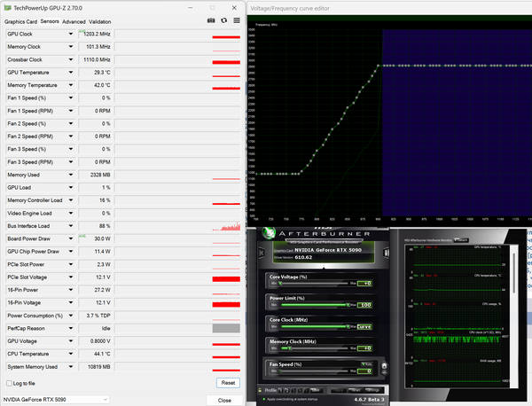Click the Power Limit slider handle
Image resolution: width=532 pixels, height=406 pixels.
pyautogui.click(x=348, y=305)
